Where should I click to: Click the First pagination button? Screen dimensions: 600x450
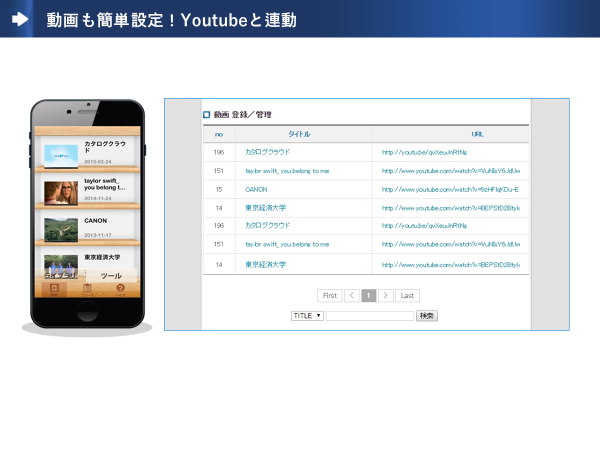(x=329, y=296)
